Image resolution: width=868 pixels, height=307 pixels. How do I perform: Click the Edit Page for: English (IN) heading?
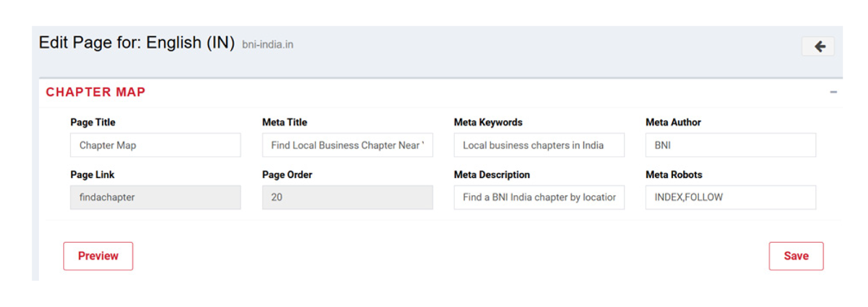point(137,42)
